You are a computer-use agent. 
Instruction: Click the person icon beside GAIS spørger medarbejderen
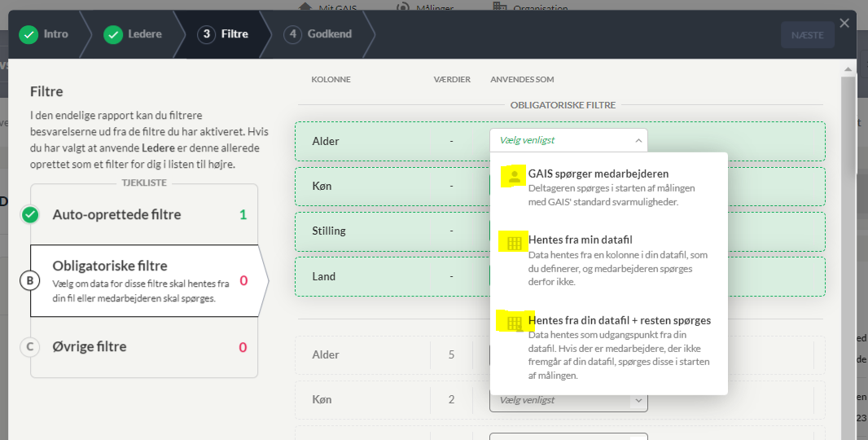pyautogui.click(x=515, y=177)
